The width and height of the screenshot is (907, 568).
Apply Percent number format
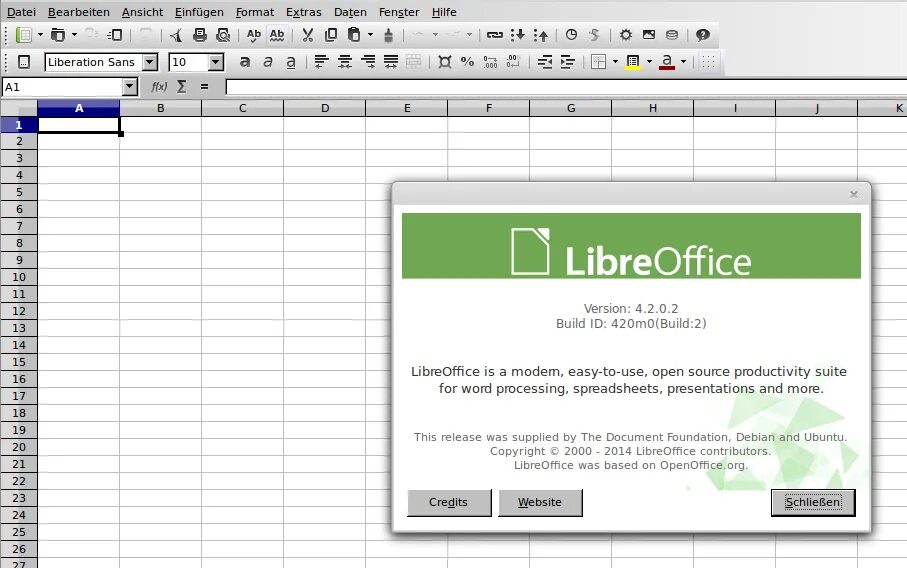pyautogui.click(x=467, y=62)
